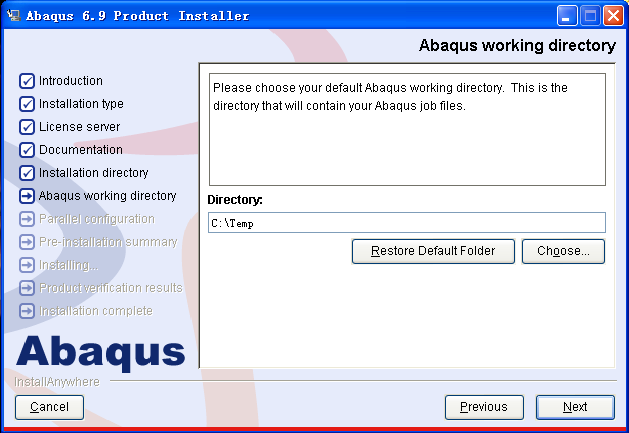Click the Directory: label
629x433 pixels.
(x=235, y=200)
